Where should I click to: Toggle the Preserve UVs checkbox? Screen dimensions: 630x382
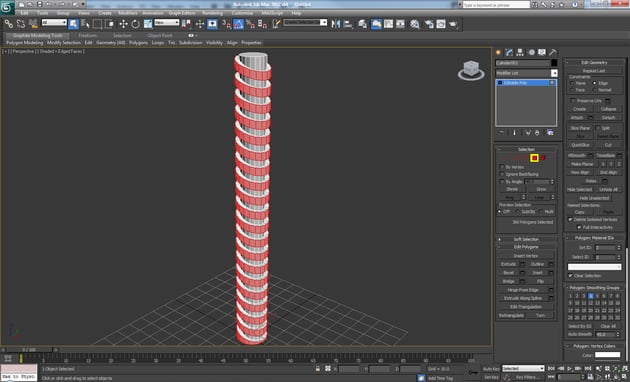tap(573, 100)
